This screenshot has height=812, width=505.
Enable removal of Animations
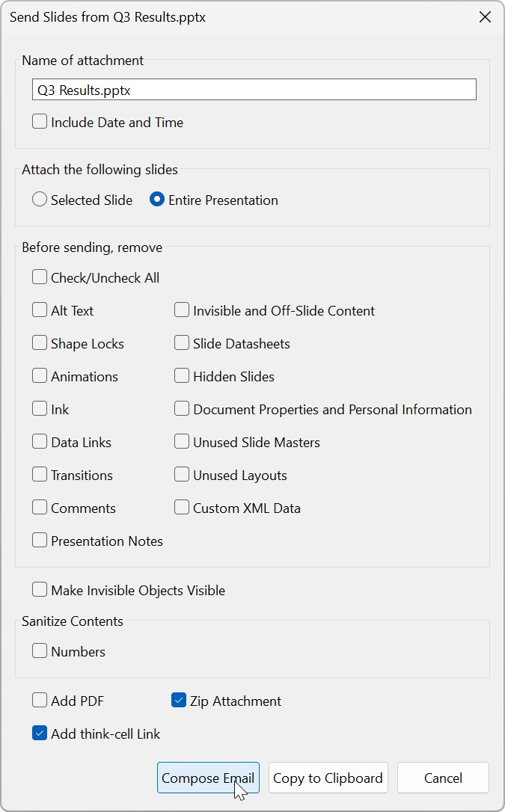(40, 376)
